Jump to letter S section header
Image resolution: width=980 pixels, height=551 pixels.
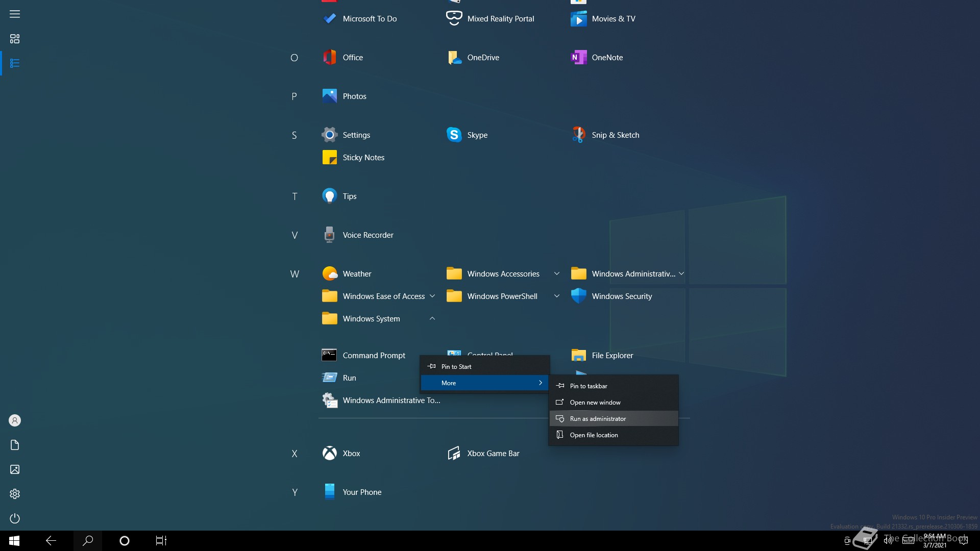pyautogui.click(x=294, y=135)
